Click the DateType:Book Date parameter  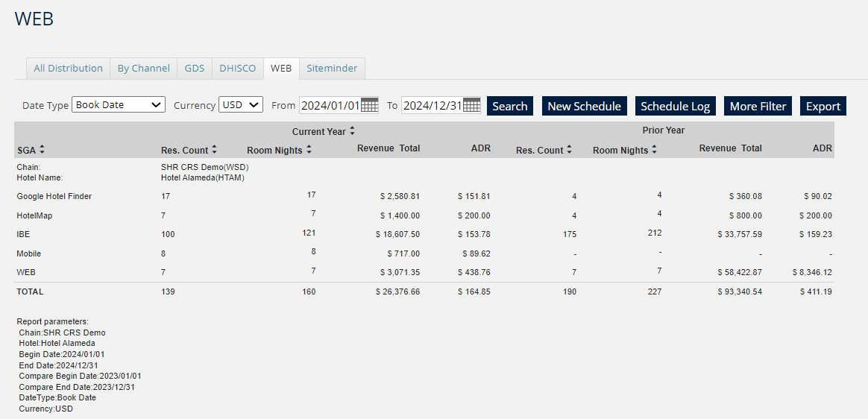pyautogui.click(x=57, y=397)
